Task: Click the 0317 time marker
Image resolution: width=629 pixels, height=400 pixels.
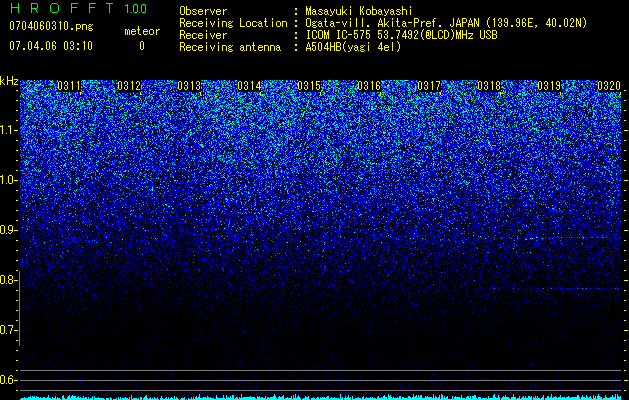Action: tap(429, 86)
